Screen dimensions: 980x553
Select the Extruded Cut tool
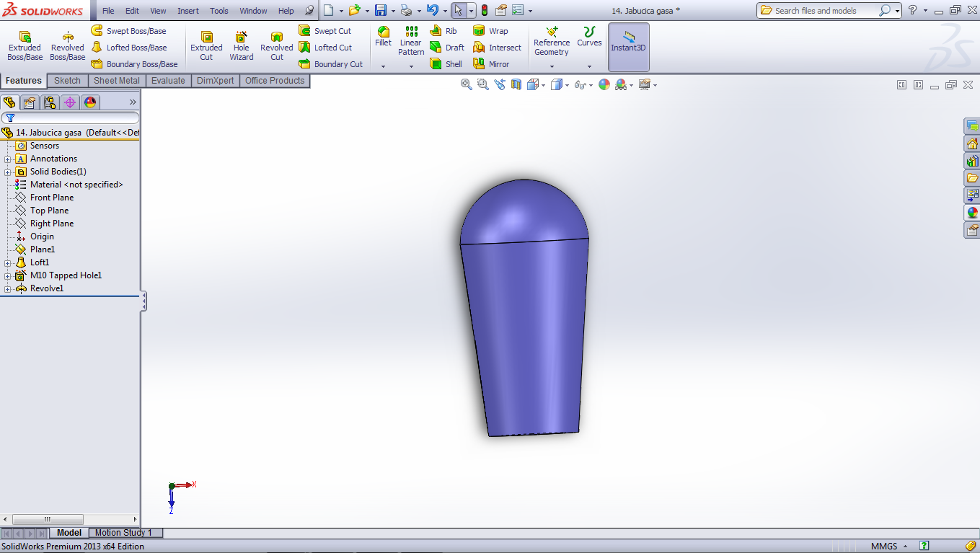pyautogui.click(x=206, y=45)
